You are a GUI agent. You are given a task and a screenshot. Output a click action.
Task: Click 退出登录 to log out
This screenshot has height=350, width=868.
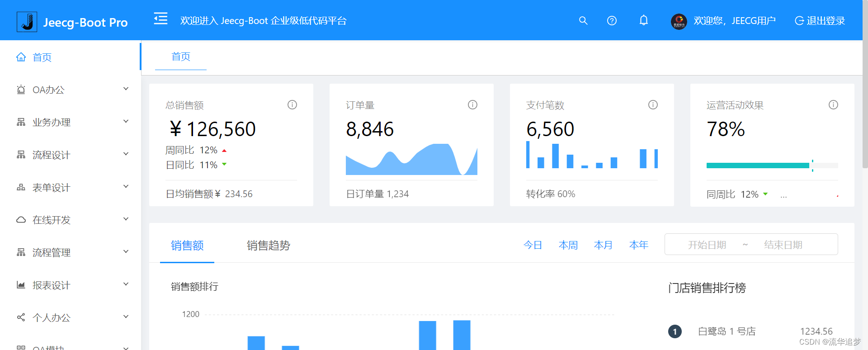(826, 21)
